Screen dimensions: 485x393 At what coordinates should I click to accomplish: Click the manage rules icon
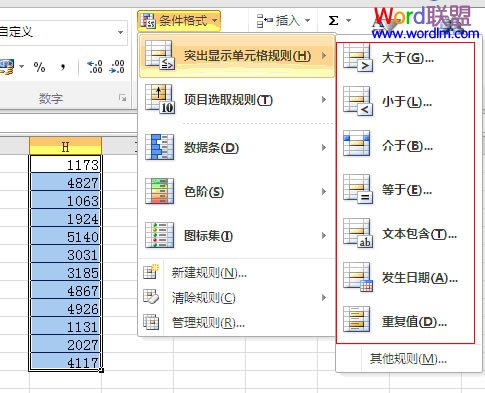point(151,322)
